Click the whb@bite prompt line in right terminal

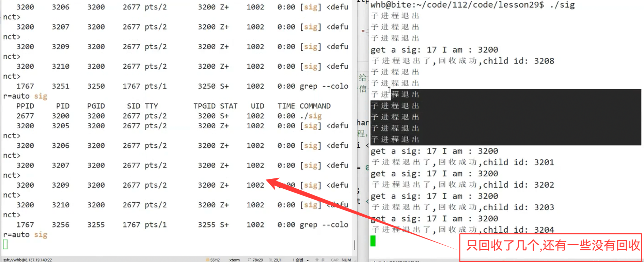[473, 5]
